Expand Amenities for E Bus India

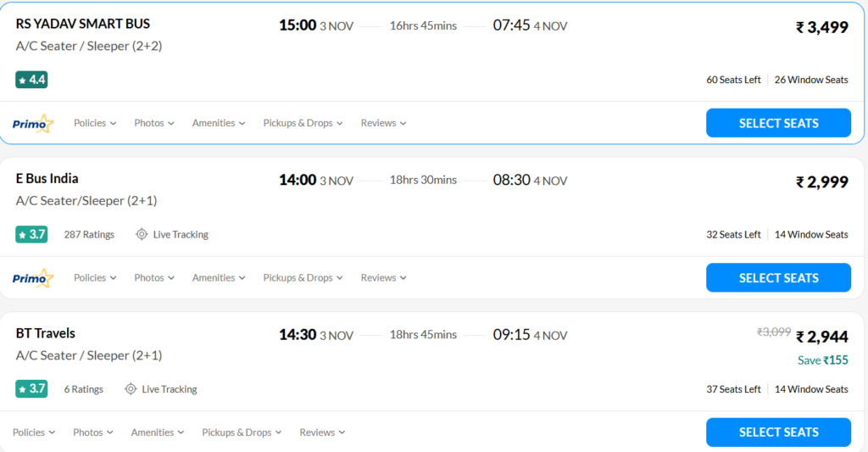219,277
